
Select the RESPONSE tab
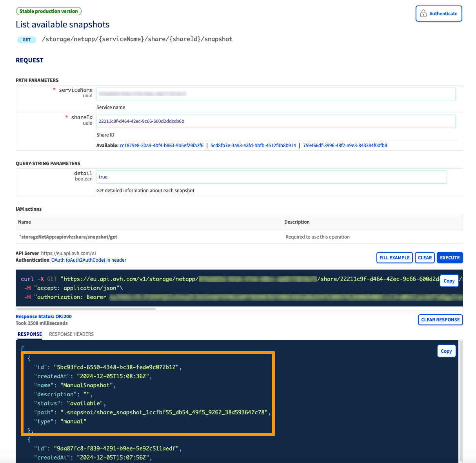30,334
